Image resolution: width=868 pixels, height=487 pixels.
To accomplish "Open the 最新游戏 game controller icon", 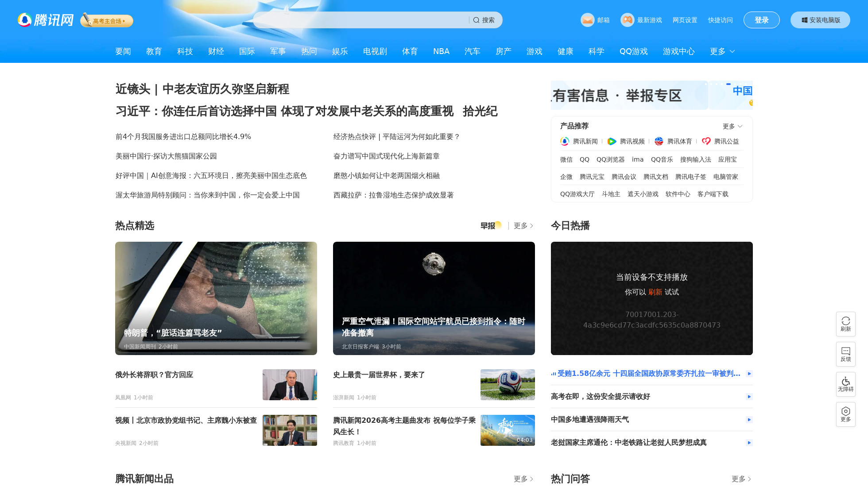I will (627, 20).
